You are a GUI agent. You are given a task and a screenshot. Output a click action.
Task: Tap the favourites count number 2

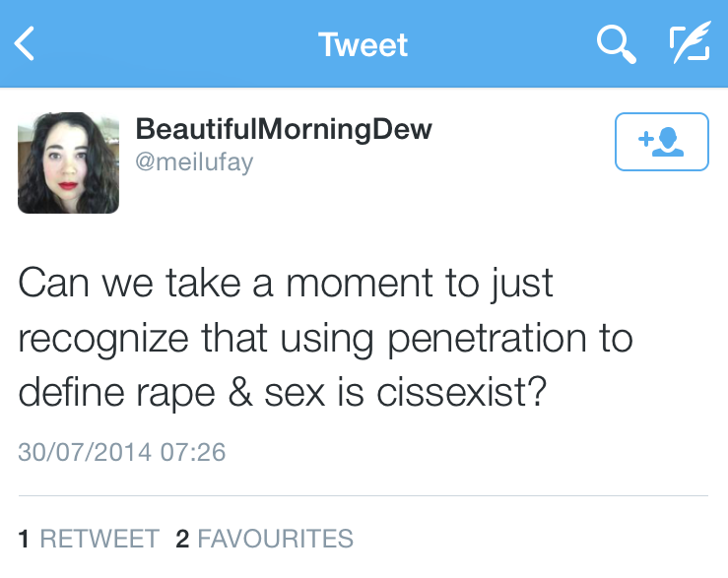pyautogui.click(x=181, y=539)
